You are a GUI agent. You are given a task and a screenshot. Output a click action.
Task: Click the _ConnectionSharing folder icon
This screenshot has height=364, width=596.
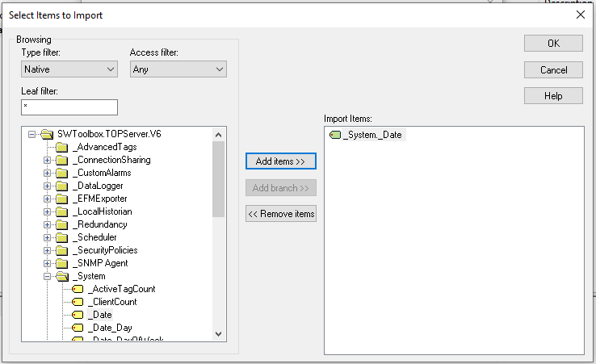(61, 160)
